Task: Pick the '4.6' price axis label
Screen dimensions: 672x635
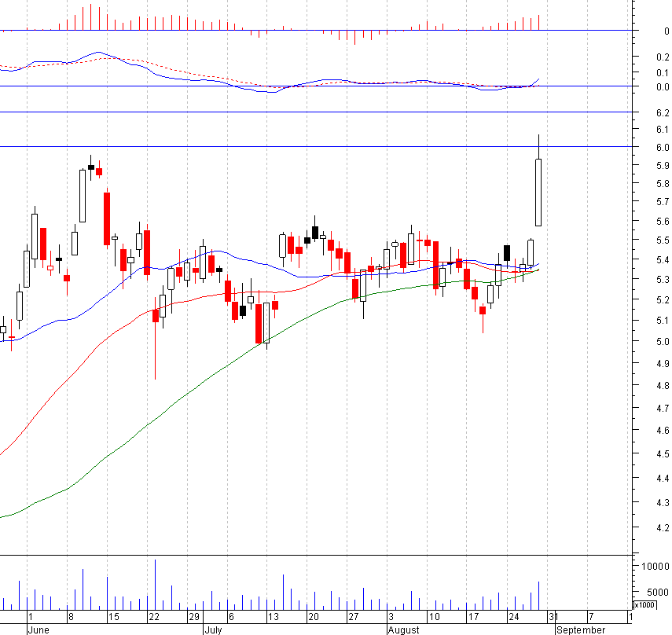Action: point(663,431)
